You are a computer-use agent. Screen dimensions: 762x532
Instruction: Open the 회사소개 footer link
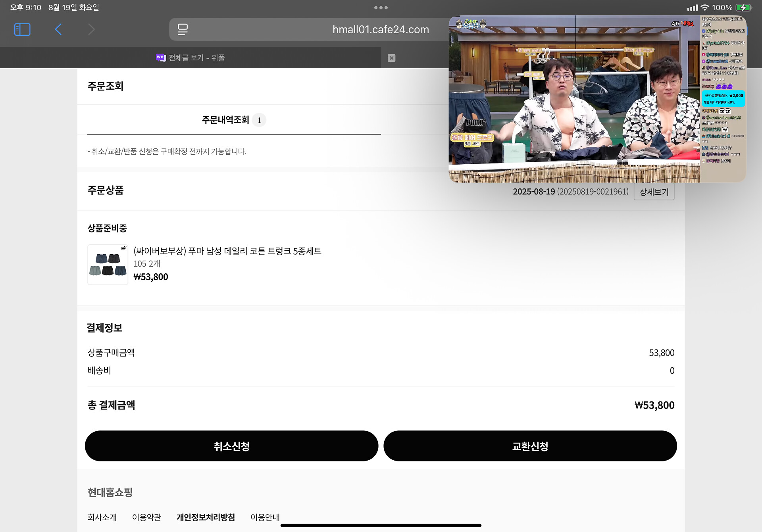(x=102, y=517)
